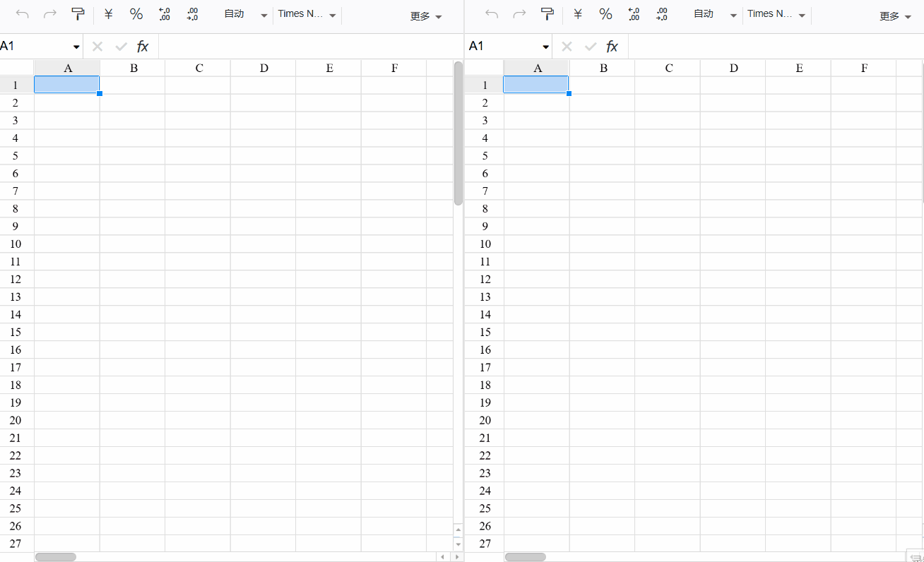Apply ¥ currency format in right sheet
This screenshot has height=562, width=924.
point(578,14)
